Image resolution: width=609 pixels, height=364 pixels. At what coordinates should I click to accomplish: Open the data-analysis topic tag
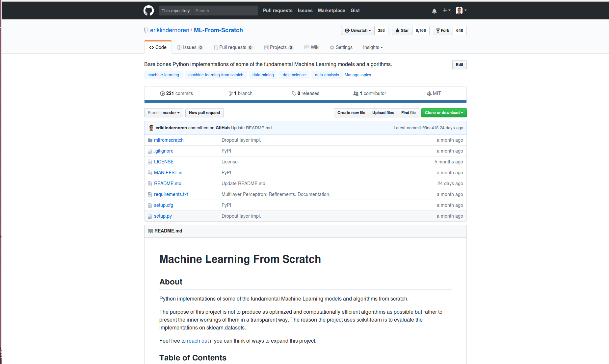click(327, 75)
